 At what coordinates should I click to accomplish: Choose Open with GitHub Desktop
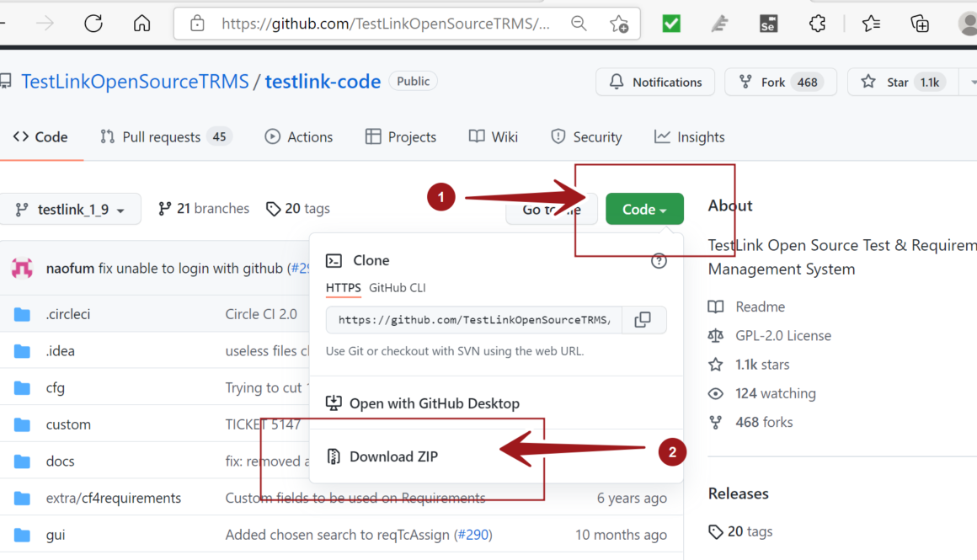434,403
